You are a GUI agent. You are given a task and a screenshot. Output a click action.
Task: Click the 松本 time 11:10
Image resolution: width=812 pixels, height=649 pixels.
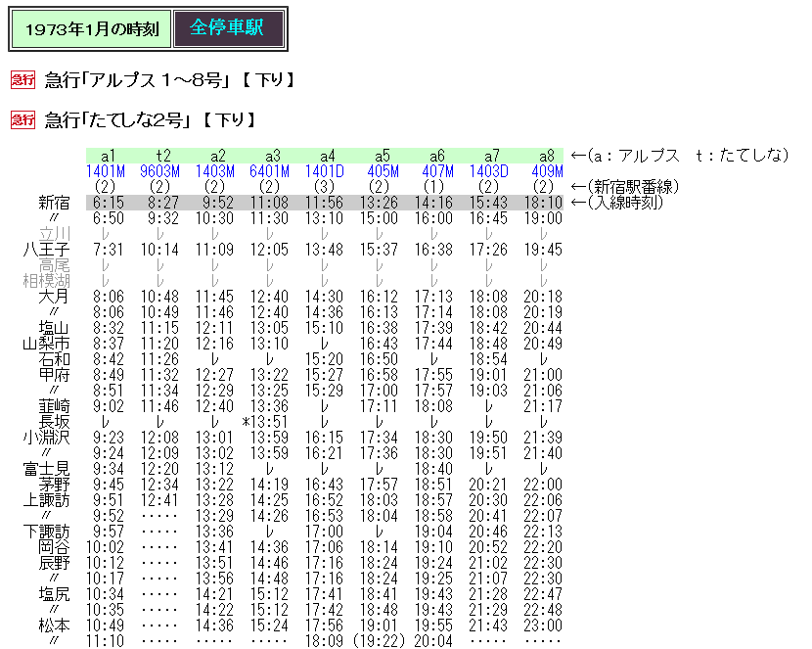(x=105, y=641)
